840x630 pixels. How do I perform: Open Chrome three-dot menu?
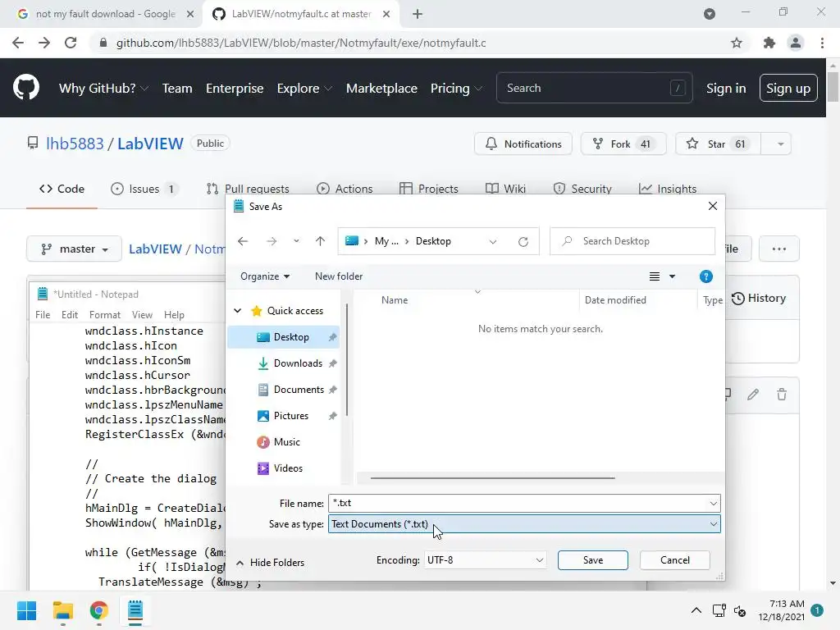point(822,43)
